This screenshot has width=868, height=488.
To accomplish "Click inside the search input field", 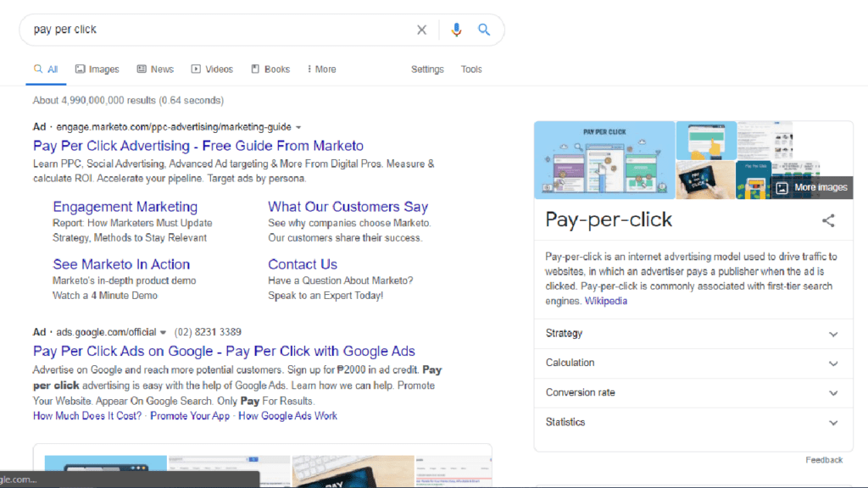I will point(212,30).
